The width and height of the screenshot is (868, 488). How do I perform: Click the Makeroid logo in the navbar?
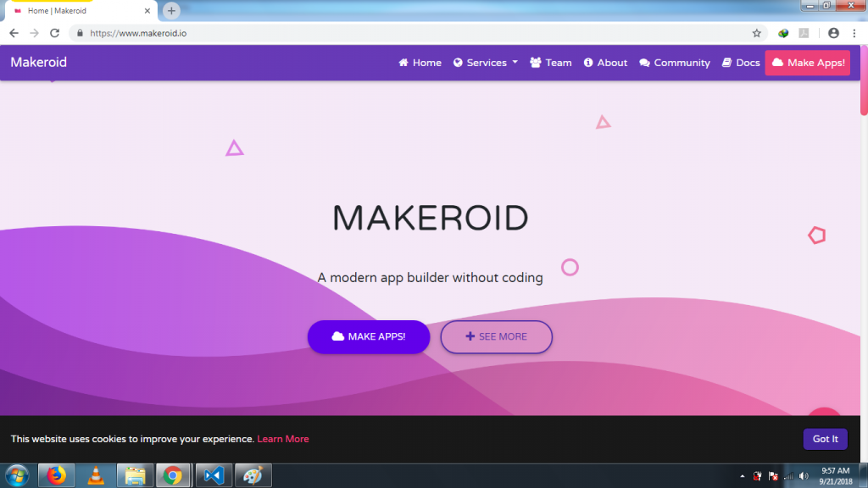coord(39,62)
